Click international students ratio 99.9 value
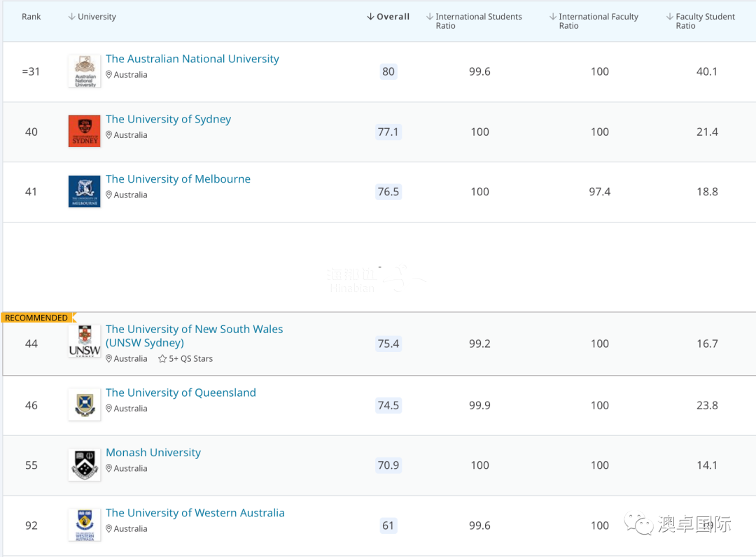 [479, 405]
